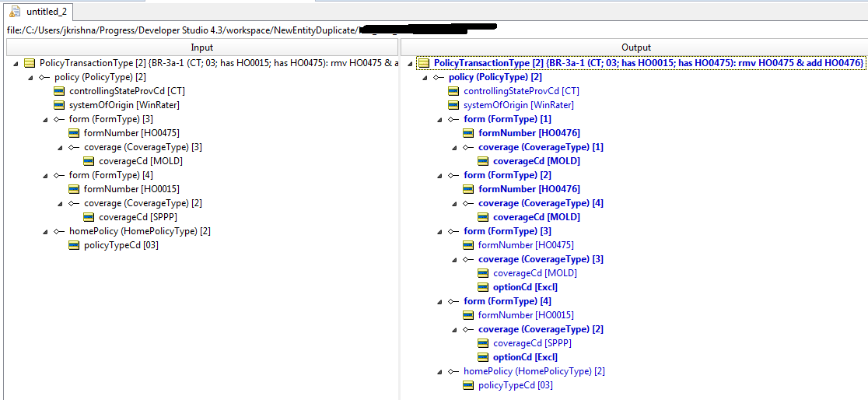The height and width of the screenshot is (400, 868).
Task: Collapse homePolicy node in Output panel
Action: click(439, 372)
